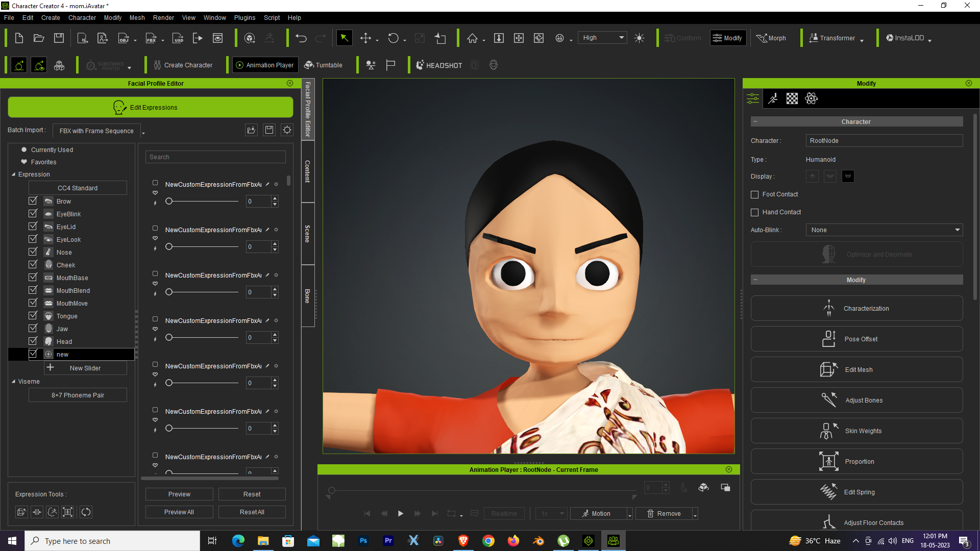The width and height of the screenshot is (980, 551).
Task: Click the save profile icon beside Batch Import
Action: 269,130
